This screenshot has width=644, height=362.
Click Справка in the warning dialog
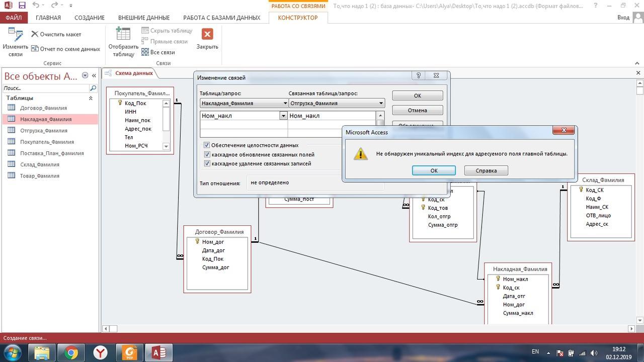486,170
